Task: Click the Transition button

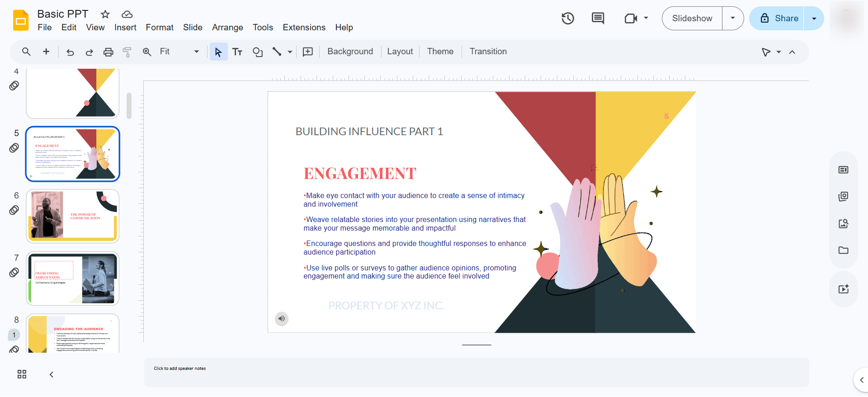Action: (x=488, y=52)
